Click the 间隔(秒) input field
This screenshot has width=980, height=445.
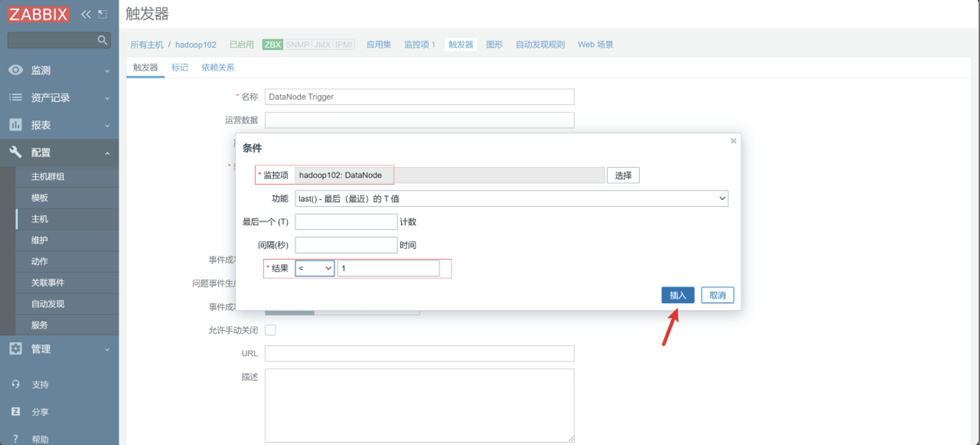[346, 245]
